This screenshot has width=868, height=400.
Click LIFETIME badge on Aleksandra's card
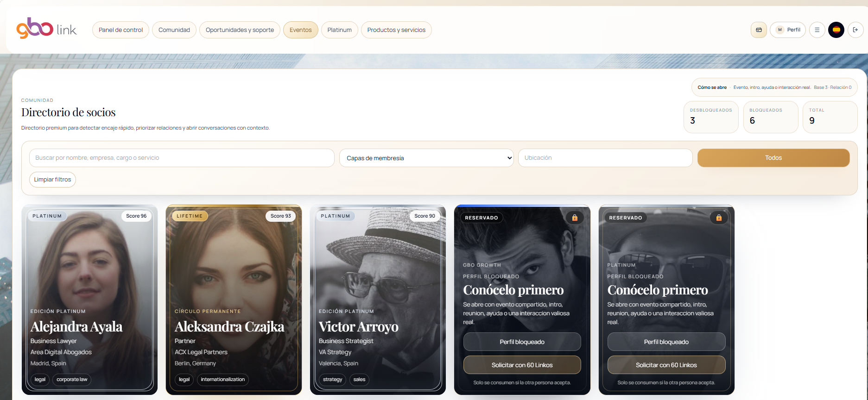[x=190, y=216]
